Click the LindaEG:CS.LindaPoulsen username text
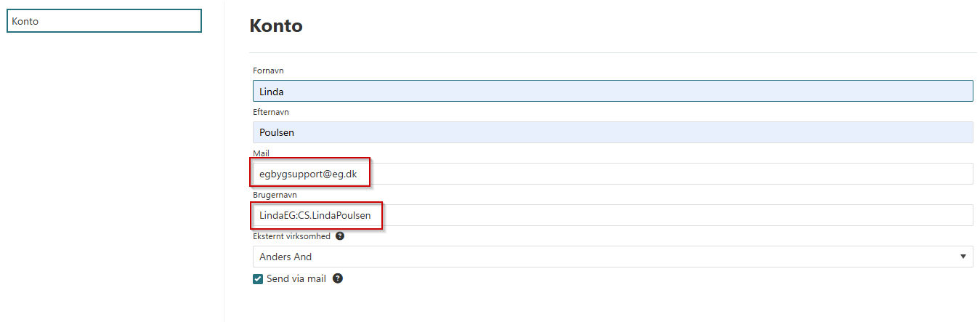 click(x=315, y=215)
